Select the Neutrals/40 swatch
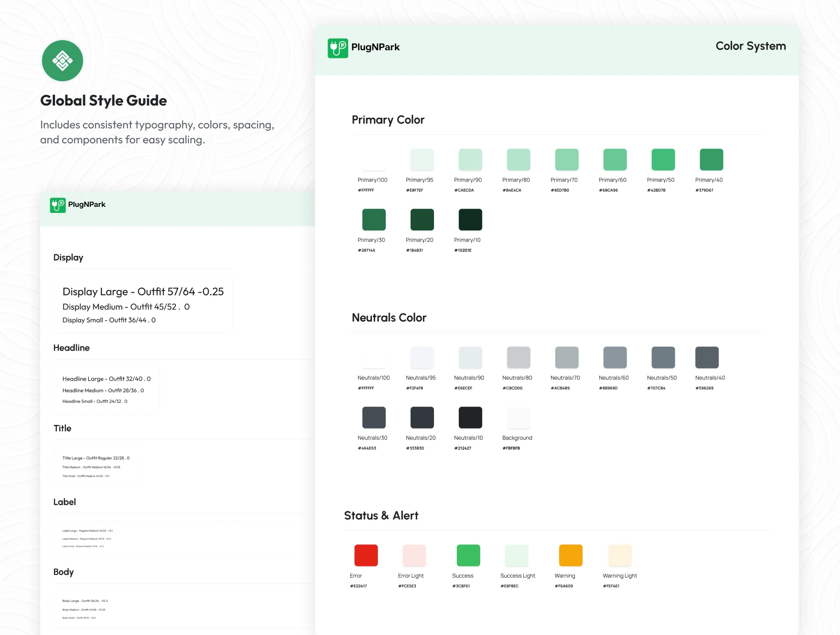The height and width of the screenshot is (635, 840). coord(707,358)
